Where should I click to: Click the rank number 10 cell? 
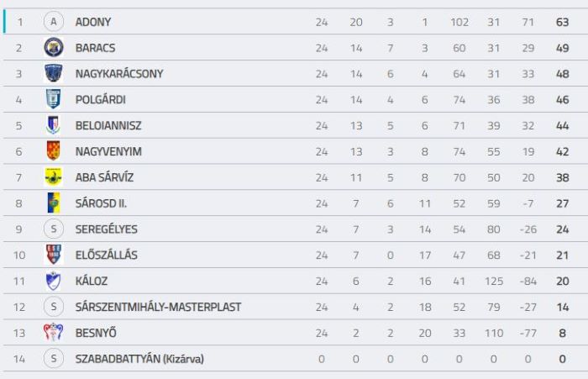[19, 255]
